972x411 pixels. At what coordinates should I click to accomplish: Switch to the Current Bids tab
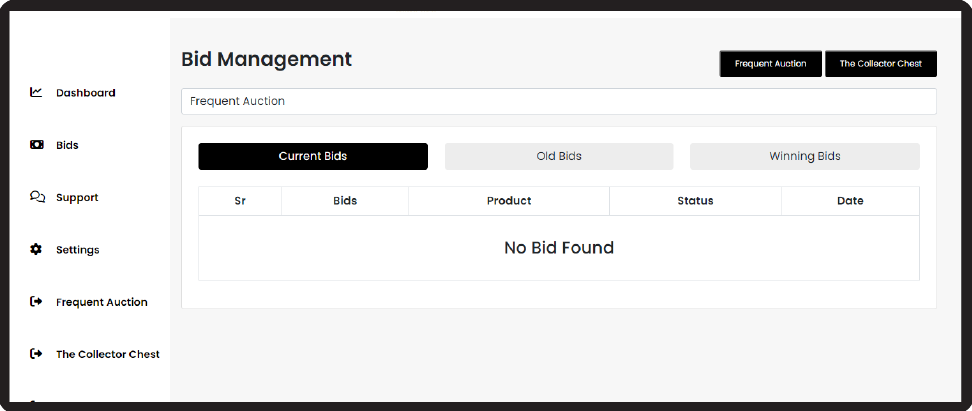(313, 156)
